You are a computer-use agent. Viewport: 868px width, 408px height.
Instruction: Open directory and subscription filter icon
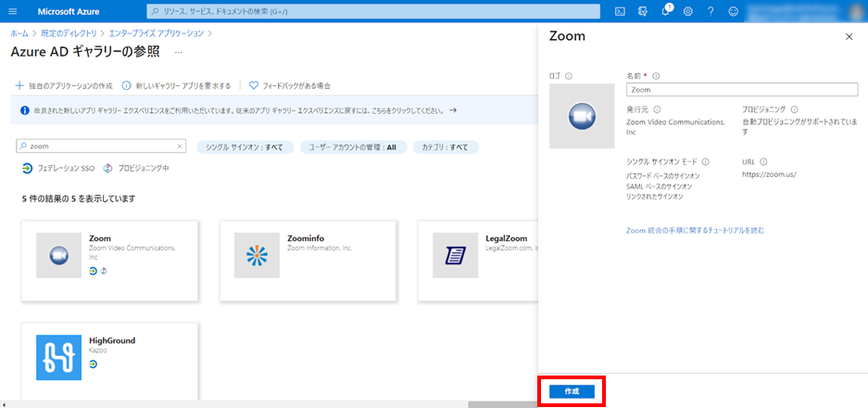pyautogui.click(x=643, y=11)
